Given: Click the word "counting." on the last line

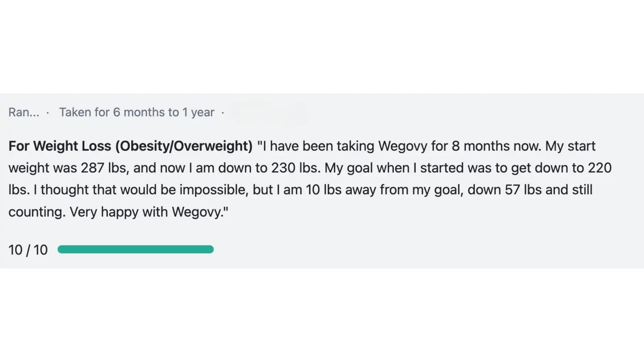Looking at the screenshot, I should [x=37, y=212].
